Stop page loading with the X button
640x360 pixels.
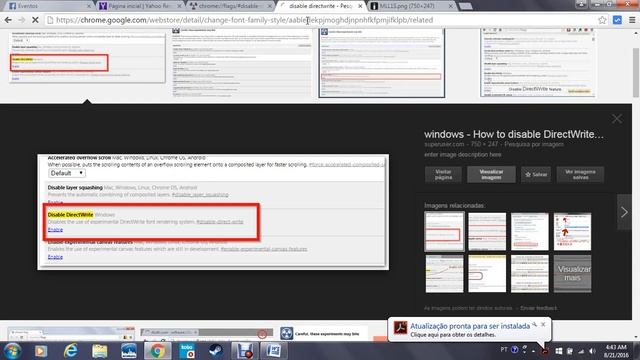(35, 20)
